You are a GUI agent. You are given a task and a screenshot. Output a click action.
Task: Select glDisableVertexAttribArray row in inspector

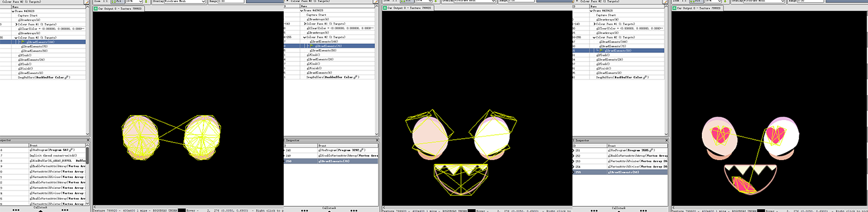tap(329, 156)
